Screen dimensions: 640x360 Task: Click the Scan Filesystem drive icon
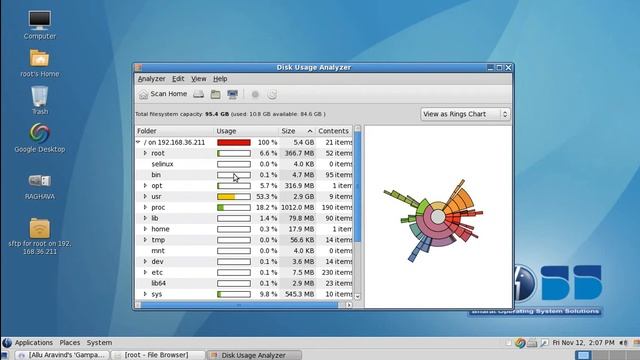[198, 95]
